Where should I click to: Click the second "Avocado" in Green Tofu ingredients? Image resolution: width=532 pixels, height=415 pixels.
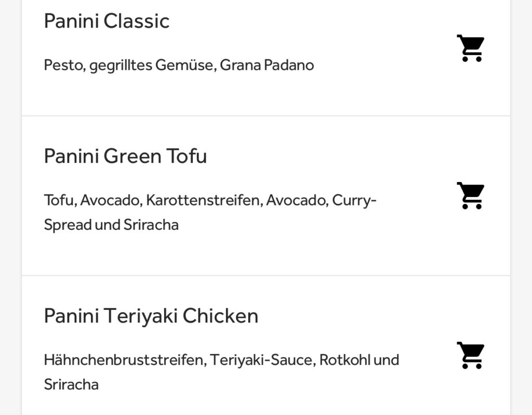click(x=296, y=200)
